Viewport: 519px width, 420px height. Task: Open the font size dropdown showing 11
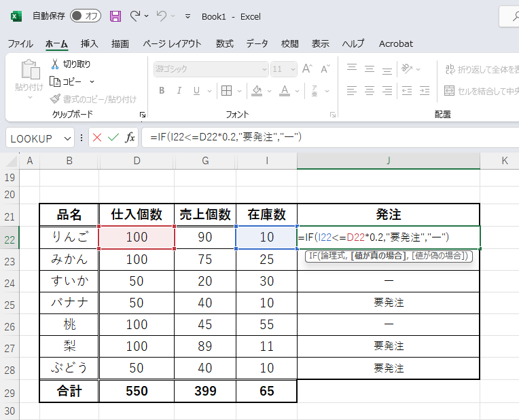[293, 69]
